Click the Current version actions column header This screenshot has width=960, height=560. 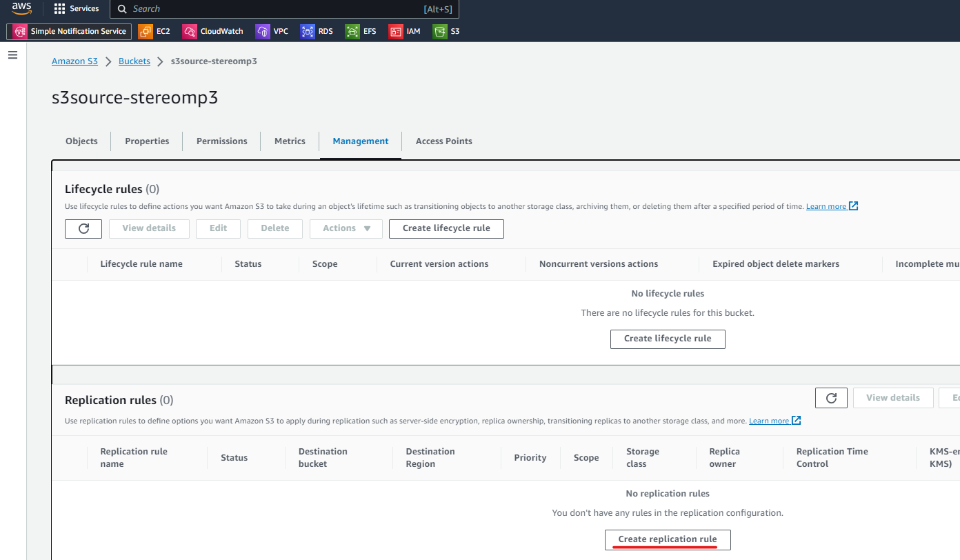tap(439, 264)
